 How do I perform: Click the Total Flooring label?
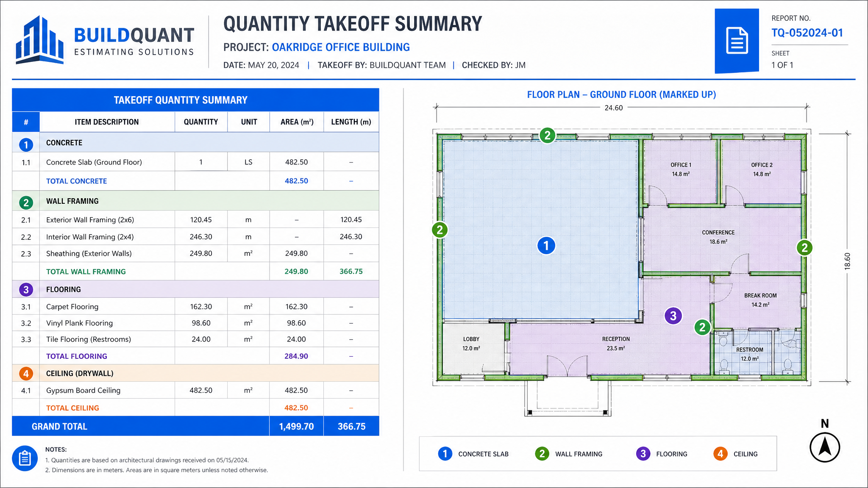(76, 356)
